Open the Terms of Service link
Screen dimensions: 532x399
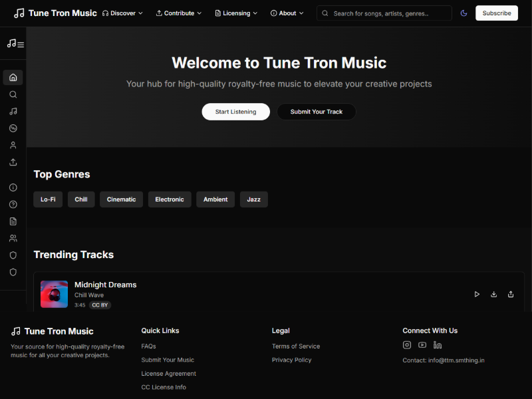click(x=296, y=346)
